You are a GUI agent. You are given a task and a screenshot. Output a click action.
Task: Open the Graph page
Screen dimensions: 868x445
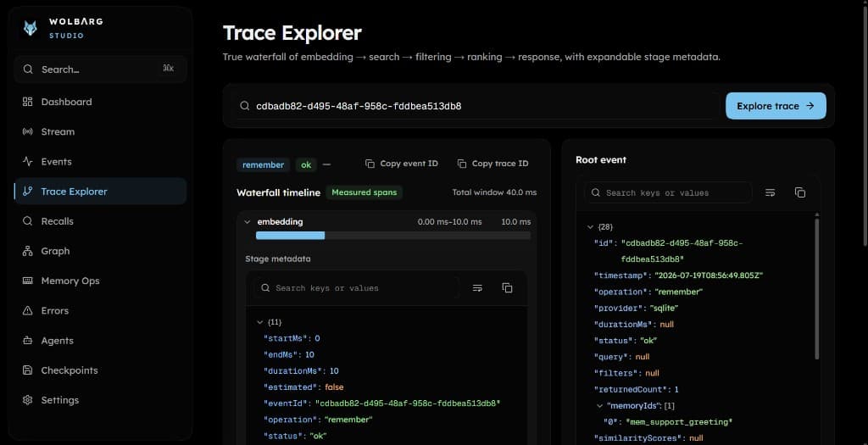100,251
